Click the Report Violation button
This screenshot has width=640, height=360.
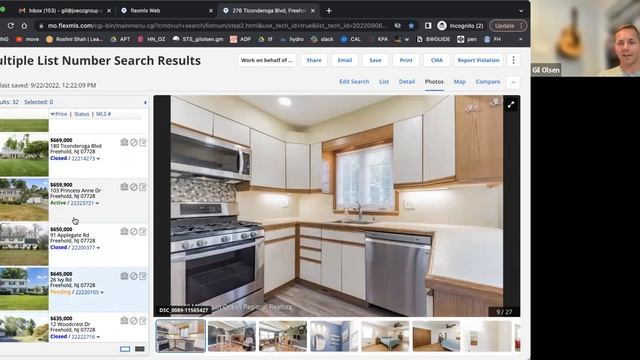[x=478, y=60]
